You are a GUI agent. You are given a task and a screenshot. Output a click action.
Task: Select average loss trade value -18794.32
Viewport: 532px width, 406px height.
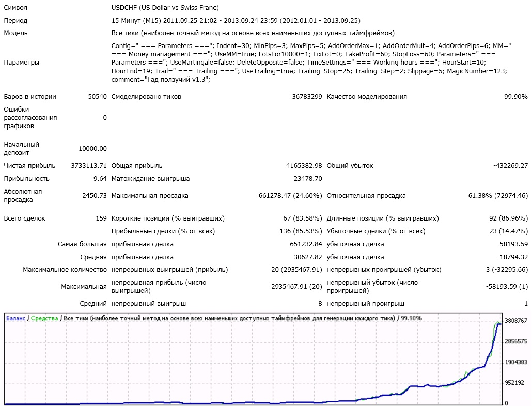tap(512, 257)
